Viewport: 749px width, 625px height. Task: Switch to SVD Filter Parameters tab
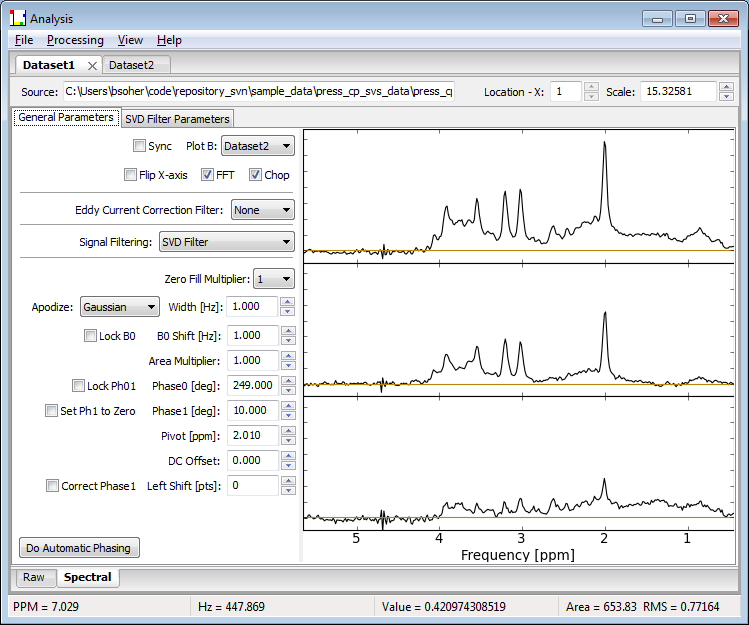point(177,119)
